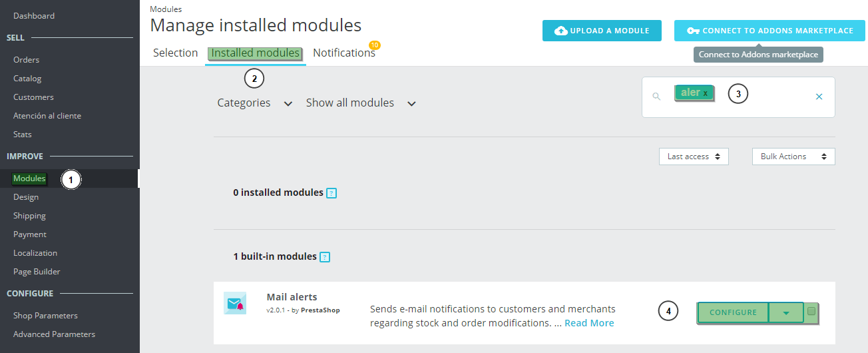The width and height of the screenshot is (868, 353).
Task: Click the search magnifier icon
Action: 656,97
